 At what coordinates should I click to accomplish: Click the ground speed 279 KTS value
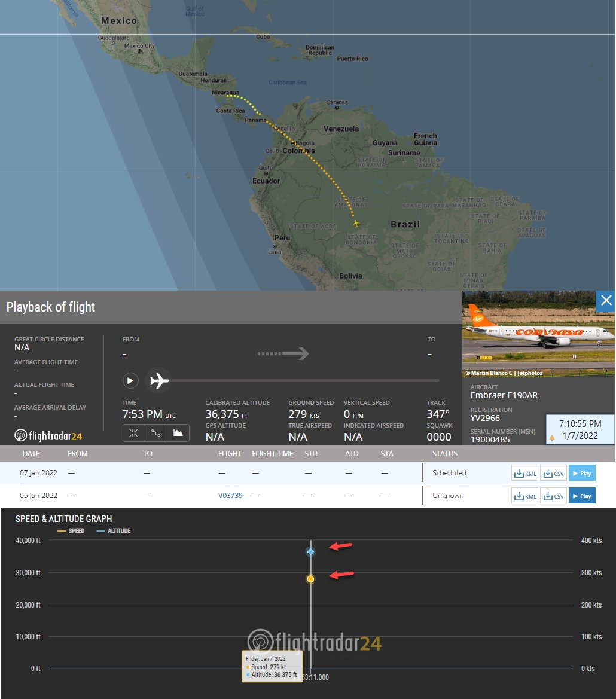tap(304, 414)
